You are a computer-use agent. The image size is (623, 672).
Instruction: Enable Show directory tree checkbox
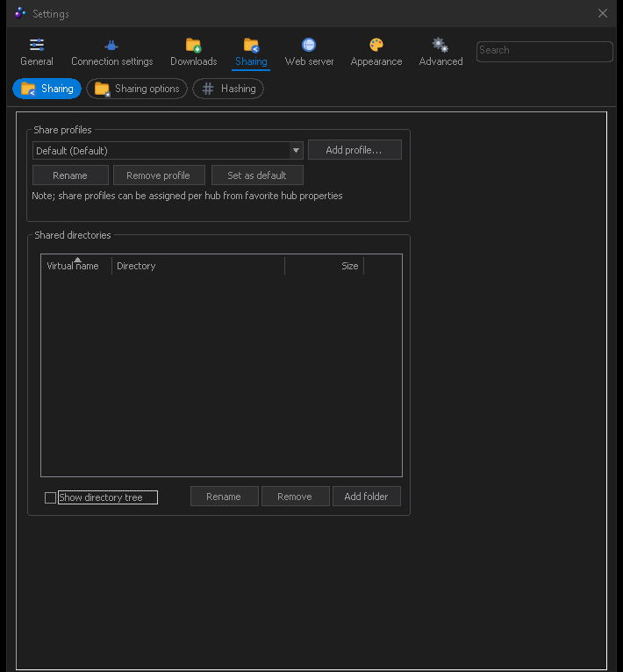coord(51,497)
